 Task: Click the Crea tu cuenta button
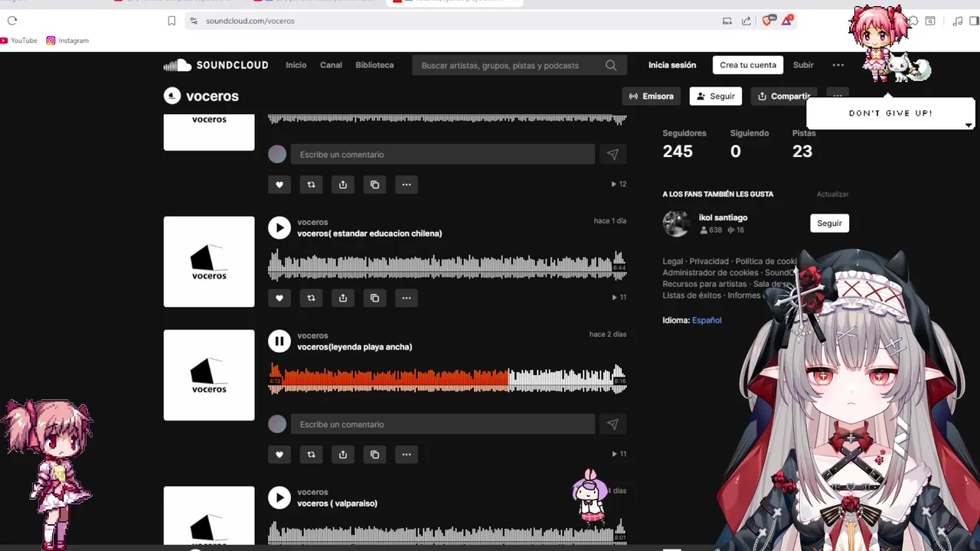click(x=748, y=65)
